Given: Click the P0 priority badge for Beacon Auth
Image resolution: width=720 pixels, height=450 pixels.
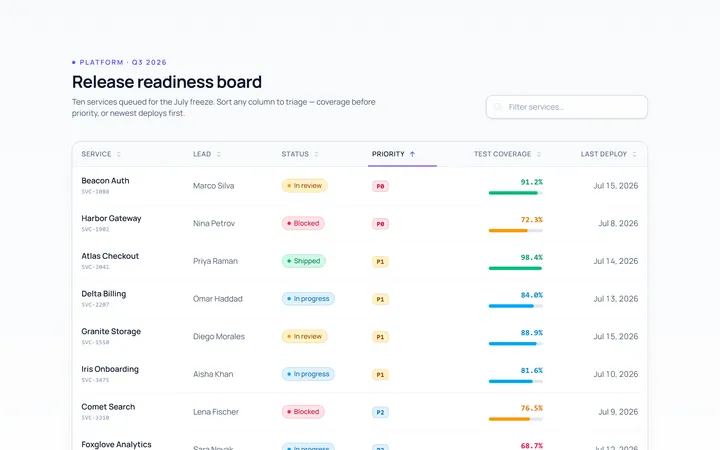Looking at the screenshot, I should [380, 186].
